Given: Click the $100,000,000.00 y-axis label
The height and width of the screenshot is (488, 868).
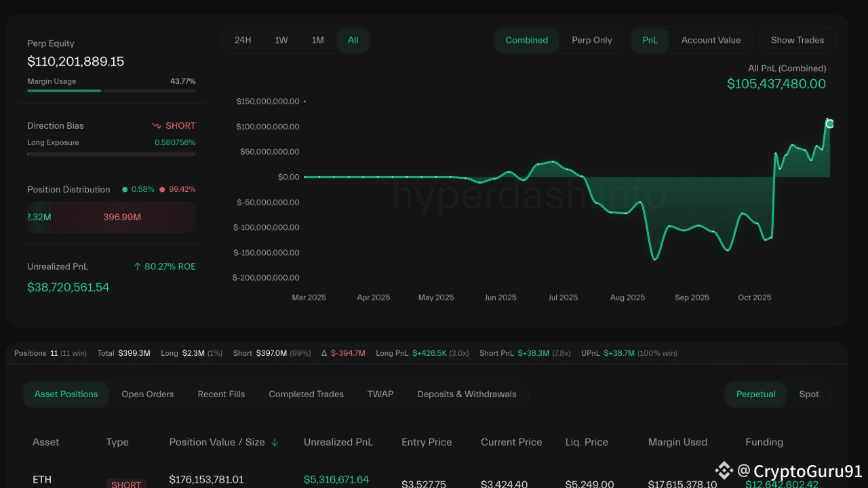Looking at the screenshot, I should click(x=267, y=127).
